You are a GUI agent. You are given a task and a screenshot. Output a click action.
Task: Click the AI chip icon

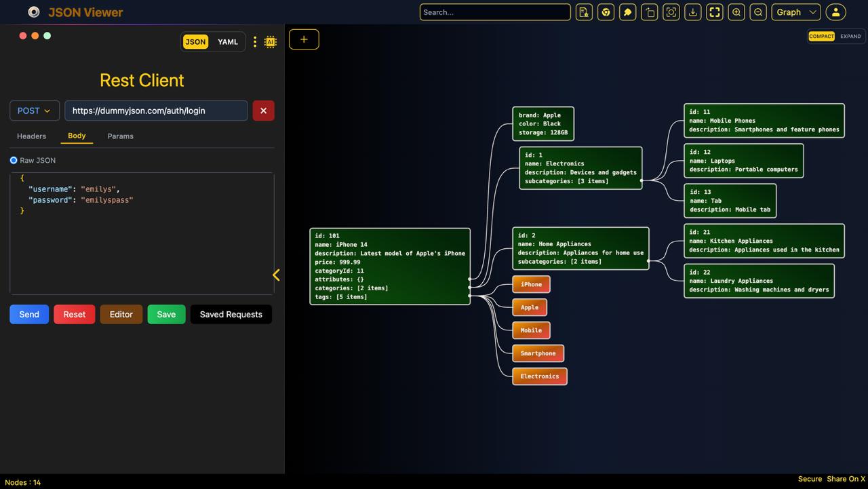(x=270, y=42)
